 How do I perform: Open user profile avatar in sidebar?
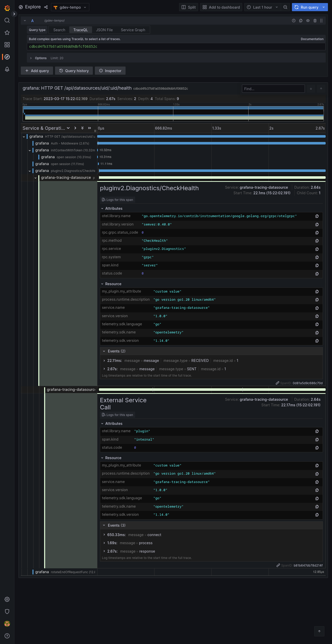pos(7,624)
